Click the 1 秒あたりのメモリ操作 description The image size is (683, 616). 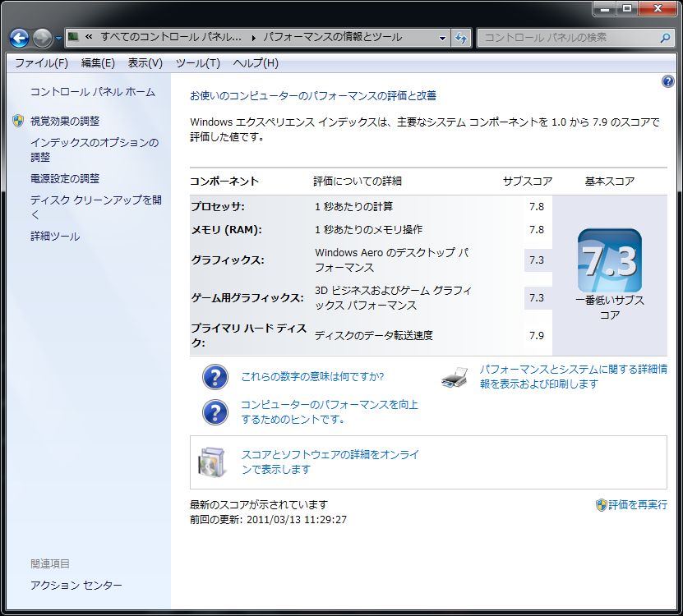click(x=368, y=229)
